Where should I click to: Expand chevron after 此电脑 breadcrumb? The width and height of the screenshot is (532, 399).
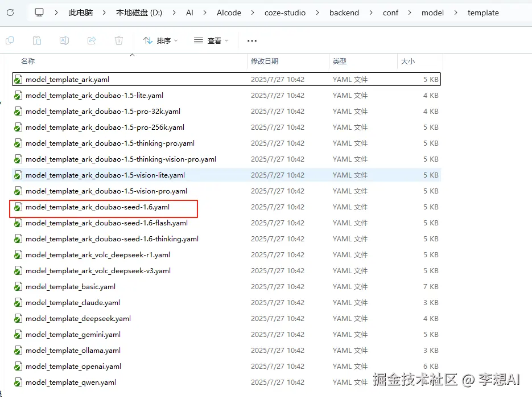coord(104,13)
